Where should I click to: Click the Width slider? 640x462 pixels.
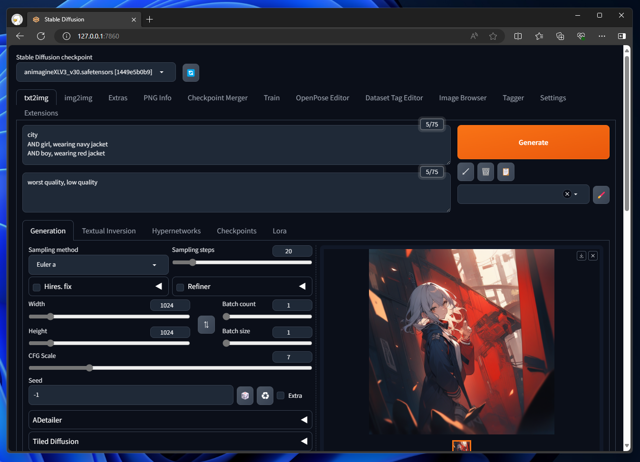[x=109, y=316]
